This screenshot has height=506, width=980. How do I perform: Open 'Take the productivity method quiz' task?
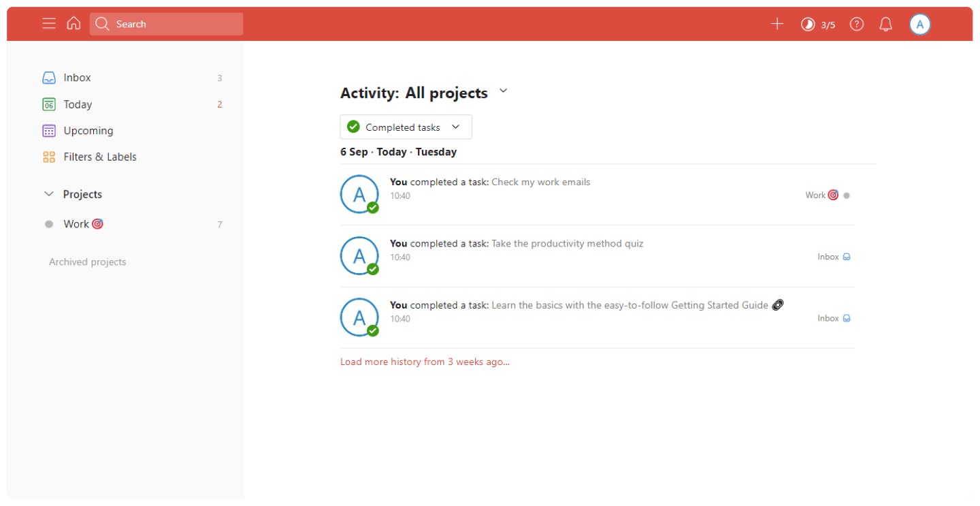[568, 244]
